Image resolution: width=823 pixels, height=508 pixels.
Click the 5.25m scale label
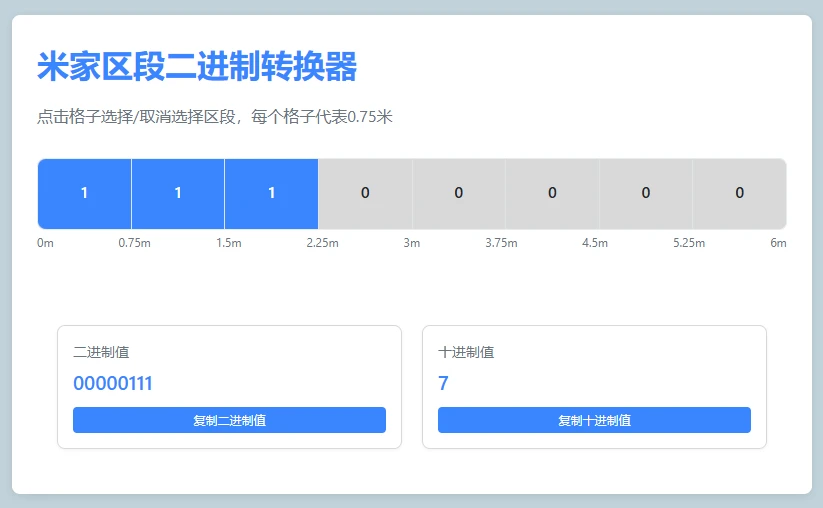tap(689, 243)
